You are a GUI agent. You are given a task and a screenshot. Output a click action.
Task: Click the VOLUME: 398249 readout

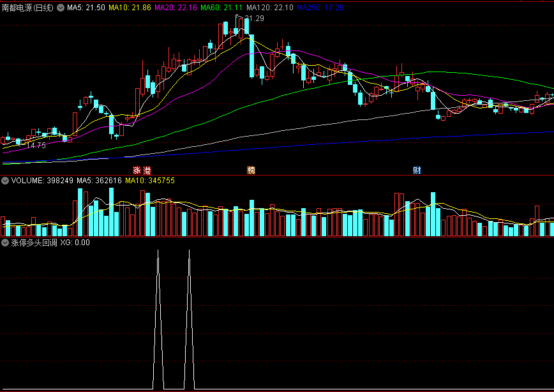(42, 181)
